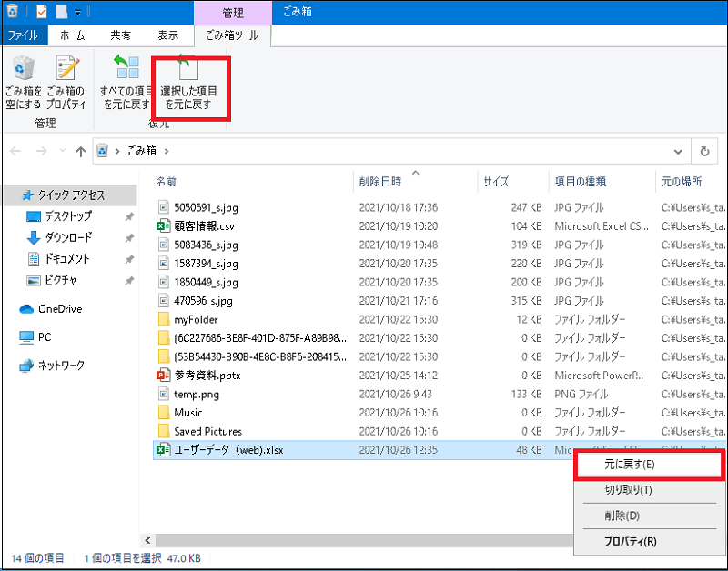728x571 pixels.
Task: Sort by サイズ column header
Action: point(496,181)
